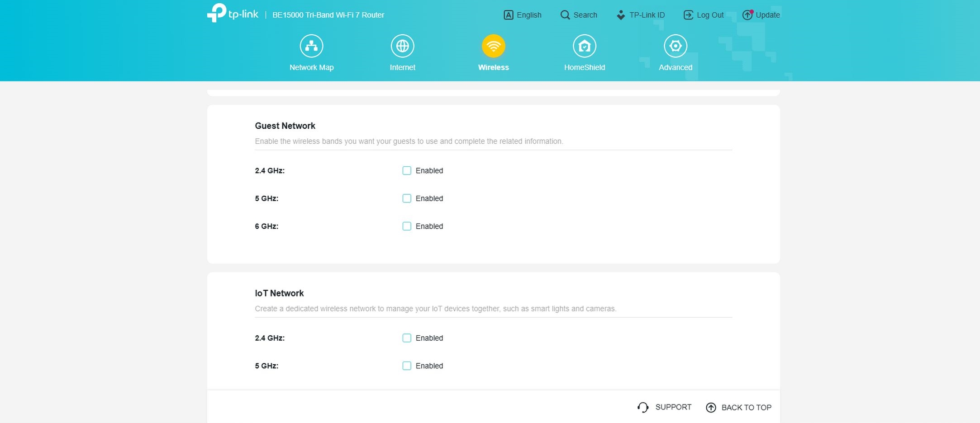Open the English language selector
Image resolution: width=980 pixels, height=423 pixels.
coord(523,15)
